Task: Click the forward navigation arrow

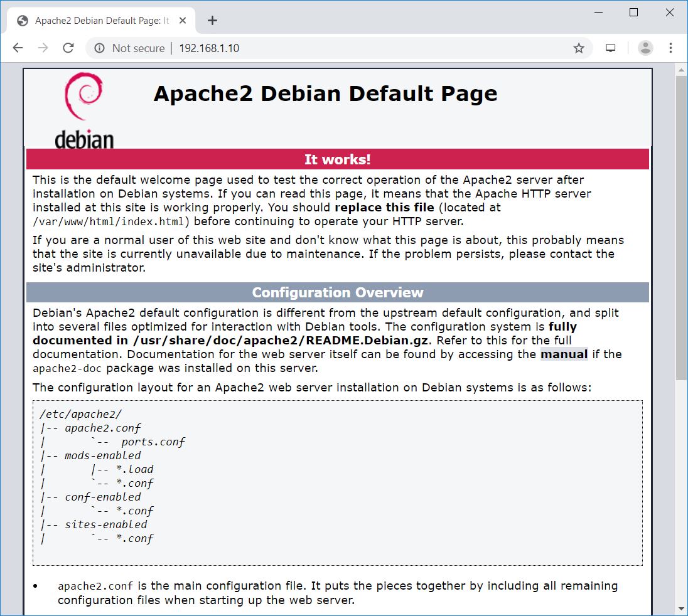Action: 43,48
